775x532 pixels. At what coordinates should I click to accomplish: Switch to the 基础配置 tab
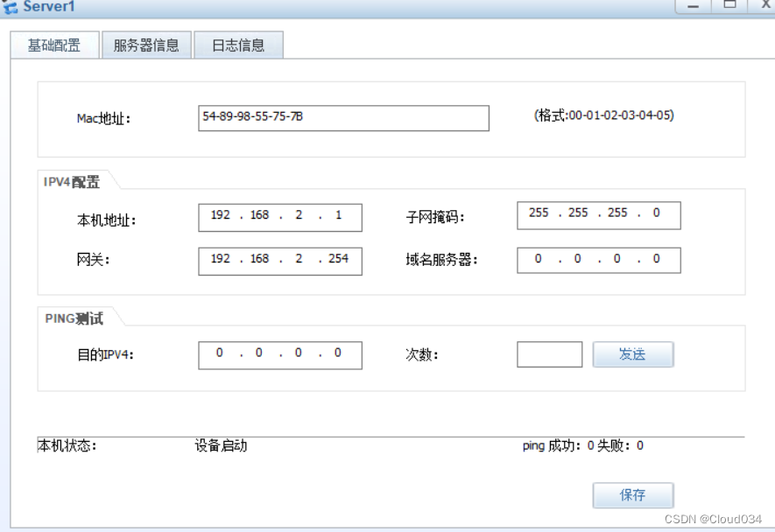[x=55, y=45]
